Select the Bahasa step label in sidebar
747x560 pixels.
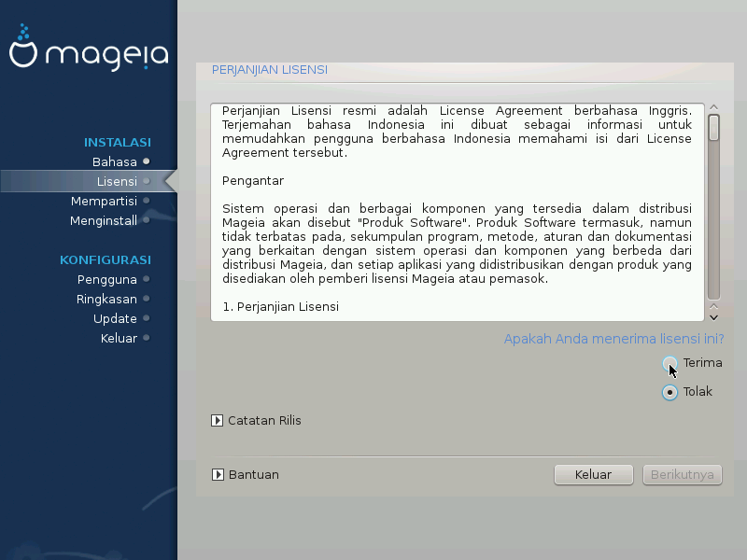[114, 161]
